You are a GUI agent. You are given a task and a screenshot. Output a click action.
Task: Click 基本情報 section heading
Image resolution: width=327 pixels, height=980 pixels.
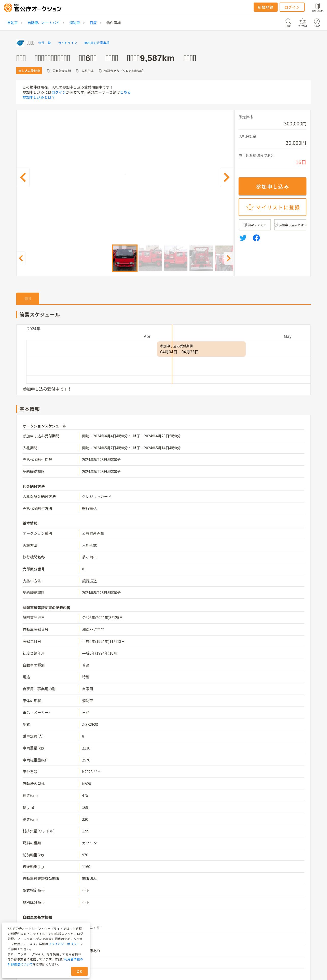pyautogui.click(x=30, y=409)
